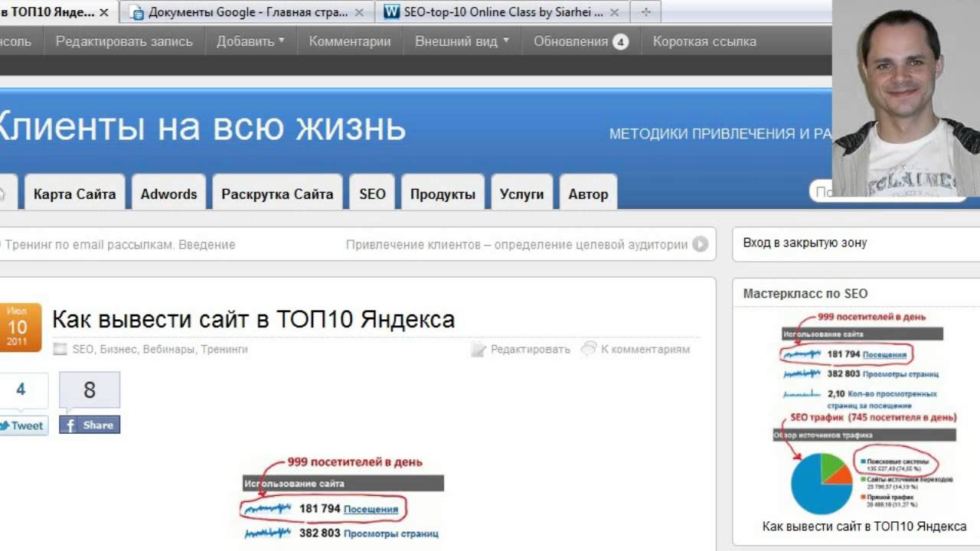The height and width of the screenshot is (551, 980).
Task: Open post title Как вывести сайт в ТОП10 Яндекса
Action: click(253, 319)
